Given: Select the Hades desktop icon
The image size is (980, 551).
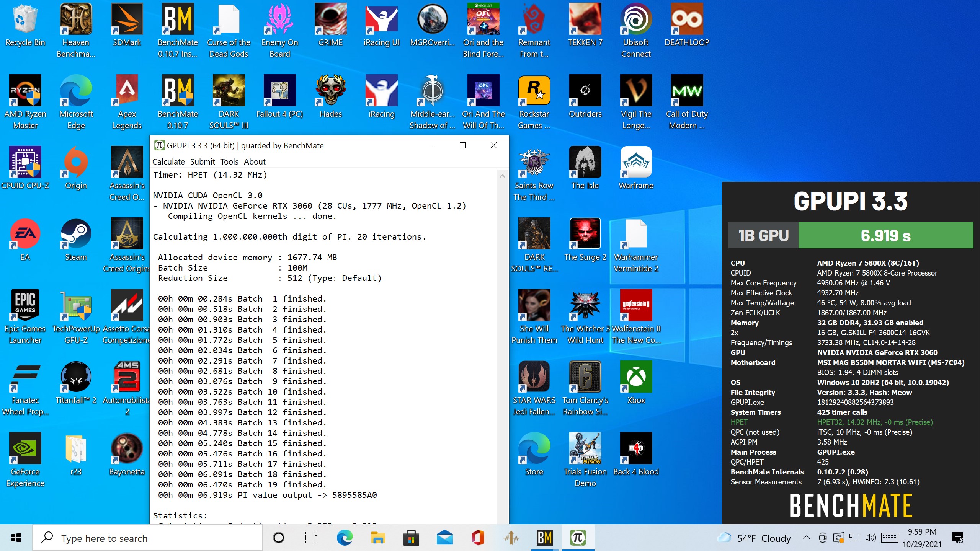Looking at the screenshot, I should (x=331, y=97).
